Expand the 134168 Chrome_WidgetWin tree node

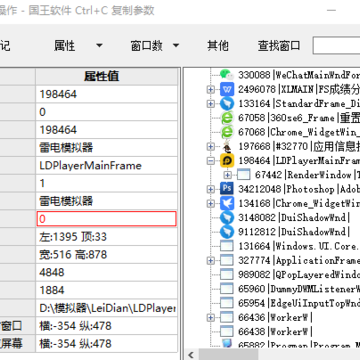(x=210, y=204)
